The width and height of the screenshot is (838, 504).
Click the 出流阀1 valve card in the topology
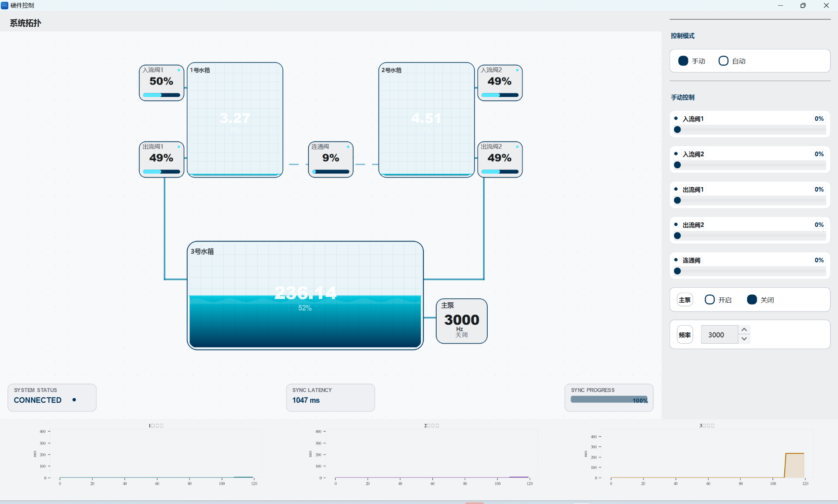pos(162,159)
